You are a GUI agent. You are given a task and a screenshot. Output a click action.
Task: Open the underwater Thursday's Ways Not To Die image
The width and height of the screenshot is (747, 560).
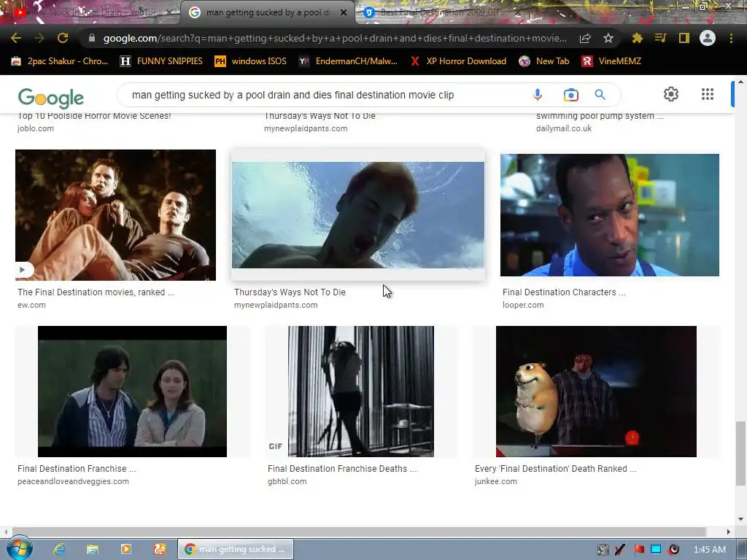[357, 215]
